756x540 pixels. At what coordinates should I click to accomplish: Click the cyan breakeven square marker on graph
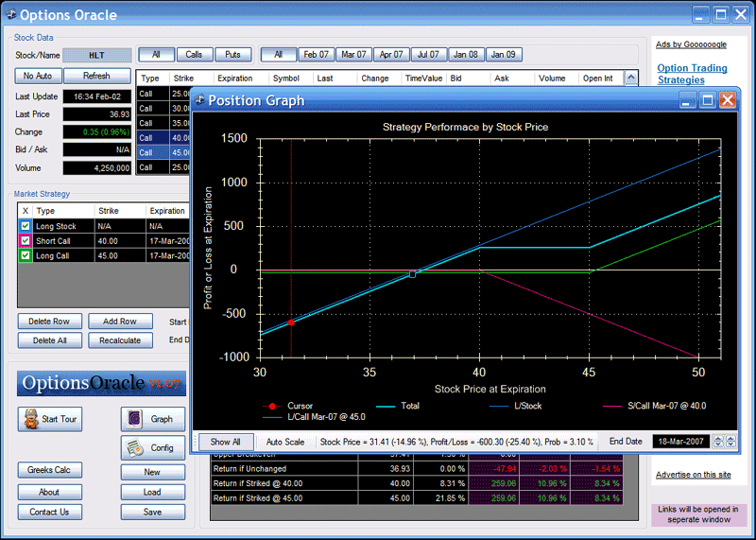point(412,274)
